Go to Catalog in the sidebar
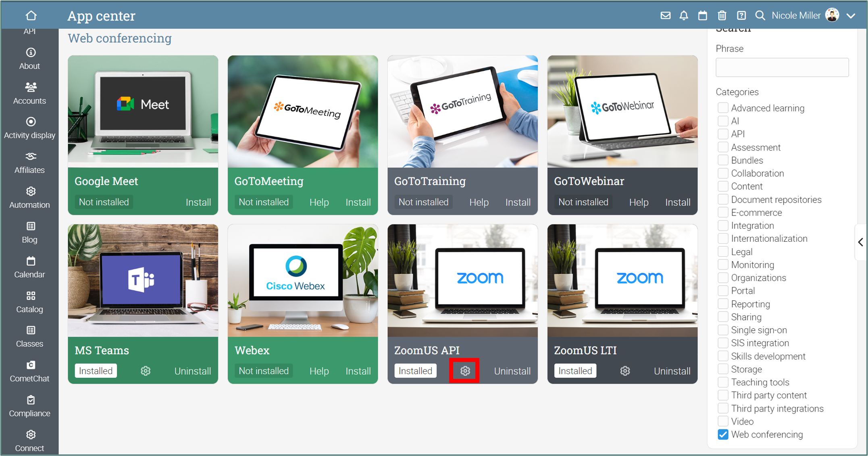The width and height of the screenshot is (868, 456). pos(30,302)
